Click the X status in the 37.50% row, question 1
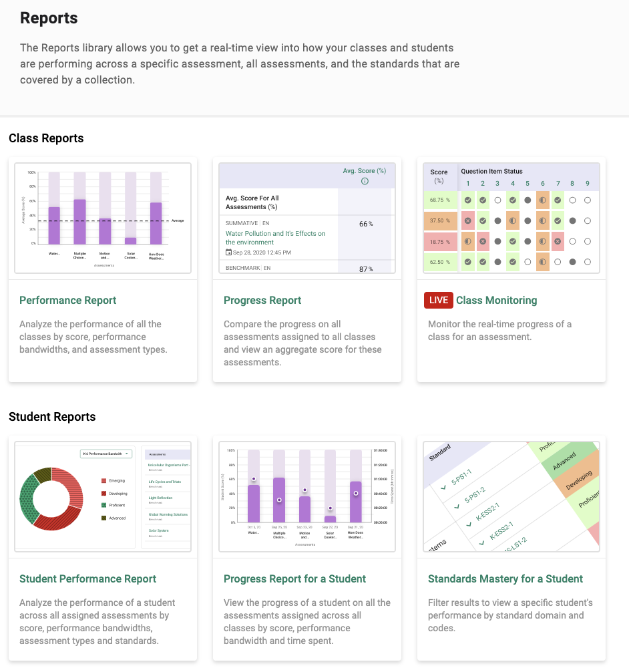Viewport: 629px width, 672px height. click(x=468, y=220)
